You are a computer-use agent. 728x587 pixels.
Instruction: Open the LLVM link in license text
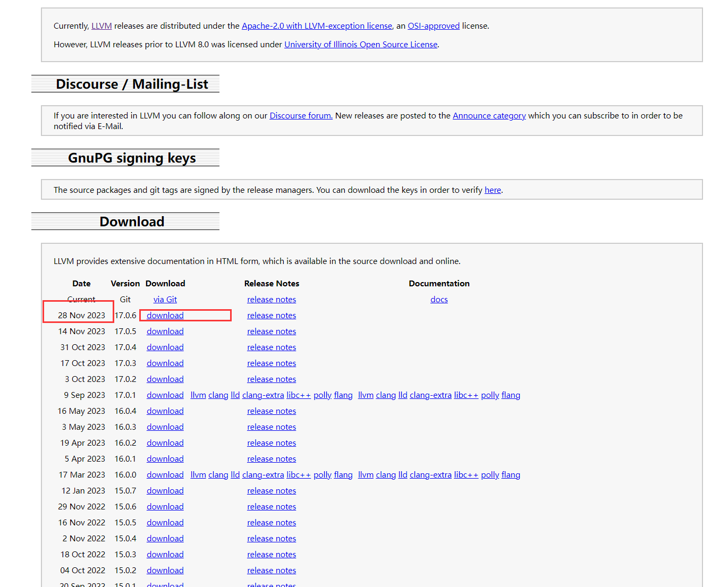[101, 26]
